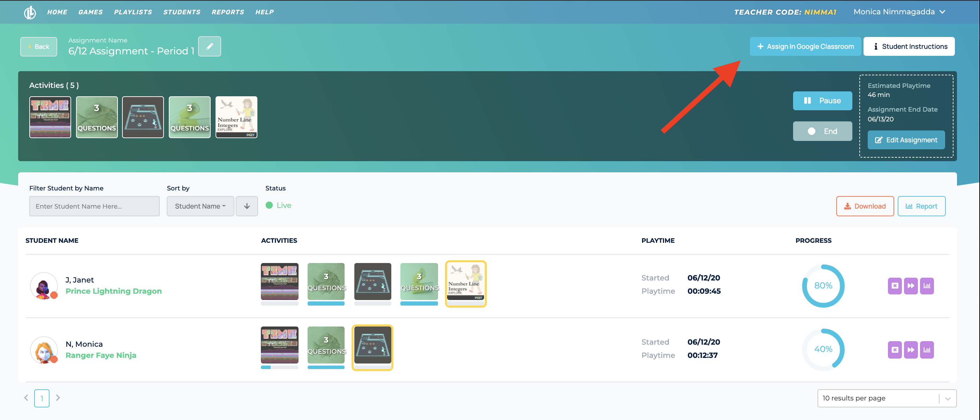Screen dimensions: 980x420
Task: Open the 10 results per page dropdown
Action: coord(887,398)
